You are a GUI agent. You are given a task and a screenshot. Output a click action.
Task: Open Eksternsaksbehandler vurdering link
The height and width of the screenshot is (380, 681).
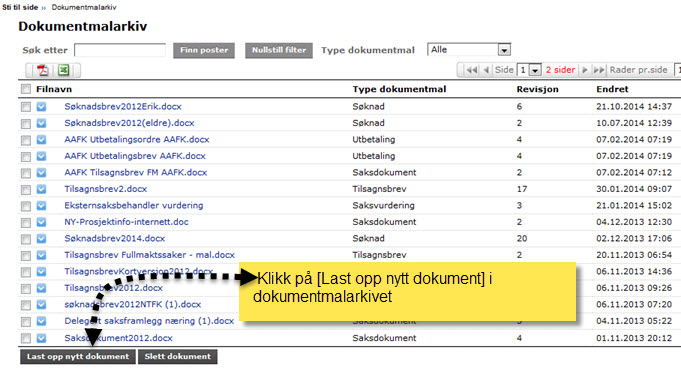point(134,205)
